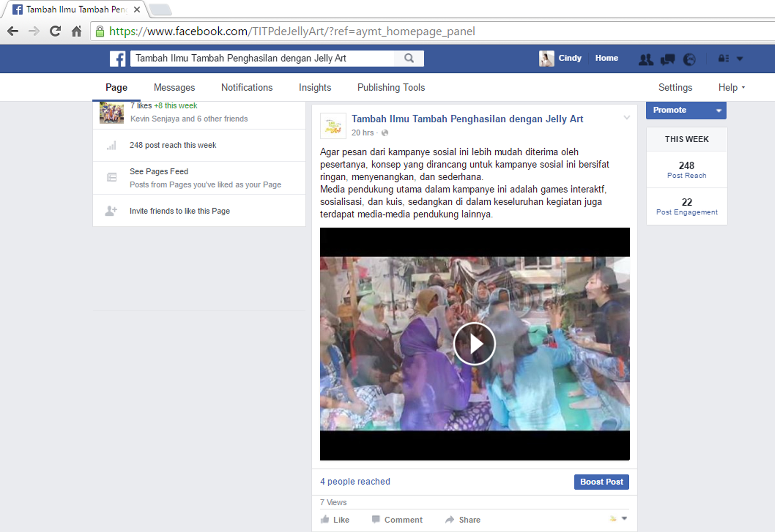Click the search magnifier icon
The image size is (775, 532).
[409, 58]
